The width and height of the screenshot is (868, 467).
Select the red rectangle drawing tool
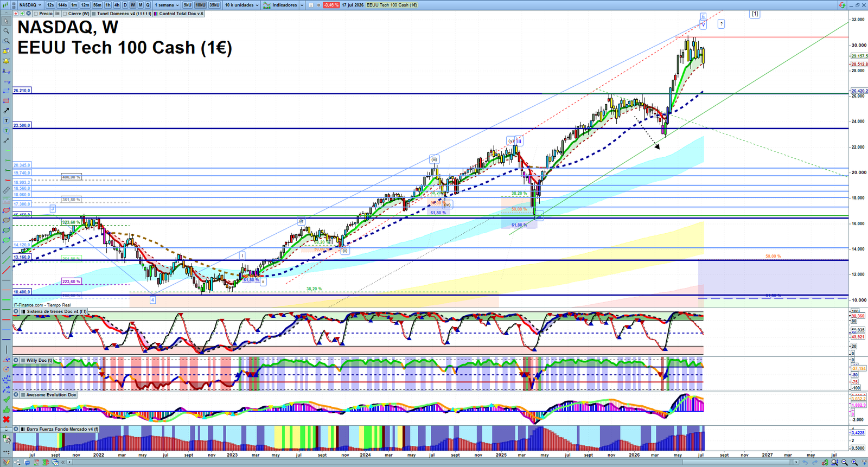tap(6, 101)
